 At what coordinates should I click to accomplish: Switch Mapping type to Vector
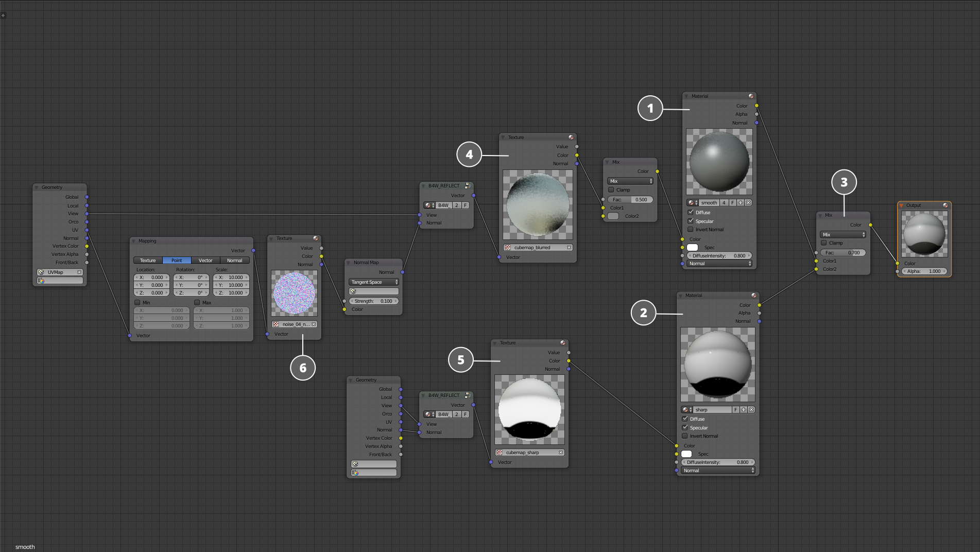pyautogui.click(x=205, y=261)
